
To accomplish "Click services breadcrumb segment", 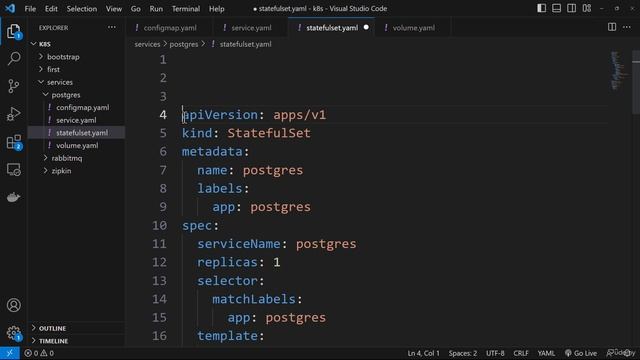I will pos(147,44).
